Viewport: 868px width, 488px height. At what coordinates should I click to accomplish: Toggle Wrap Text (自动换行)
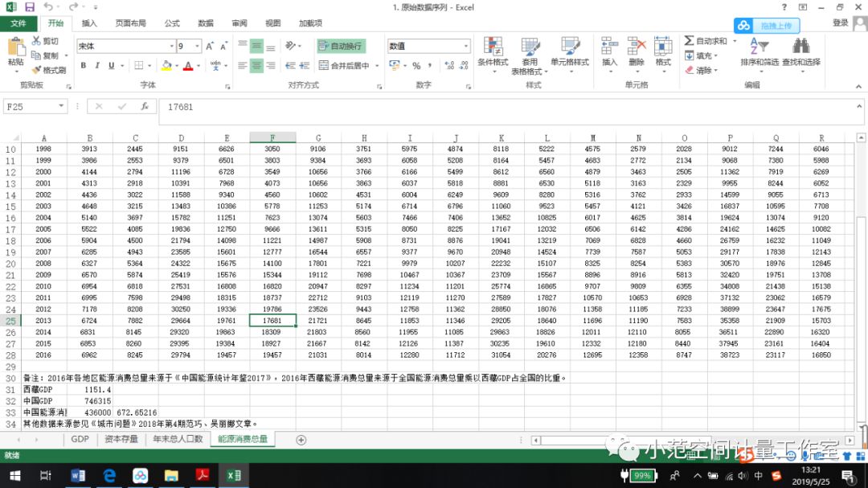(342, 46)
